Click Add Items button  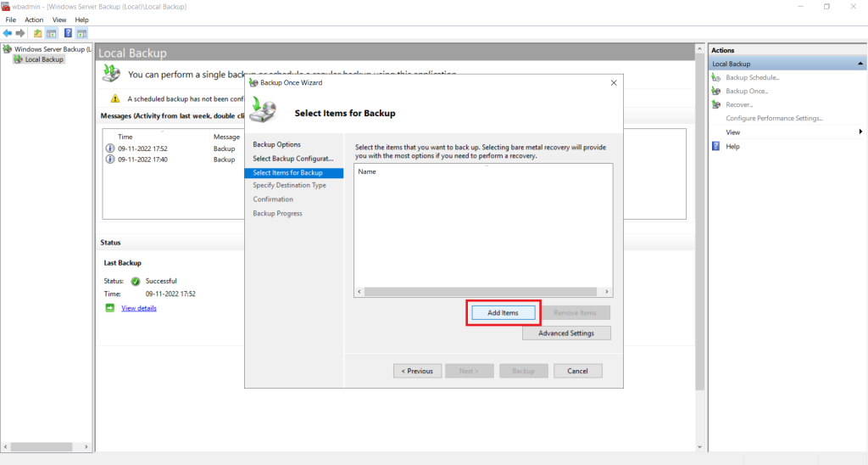[x=504, y=313]
